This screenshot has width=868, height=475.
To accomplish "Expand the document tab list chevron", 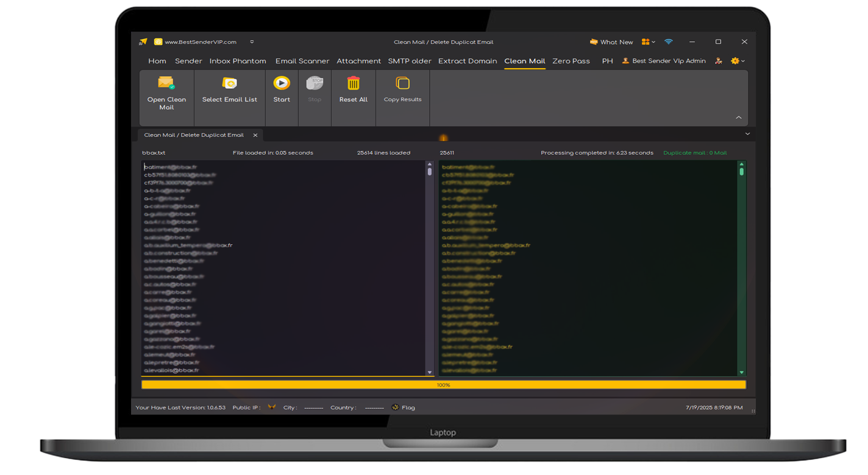I will point(747,134).
